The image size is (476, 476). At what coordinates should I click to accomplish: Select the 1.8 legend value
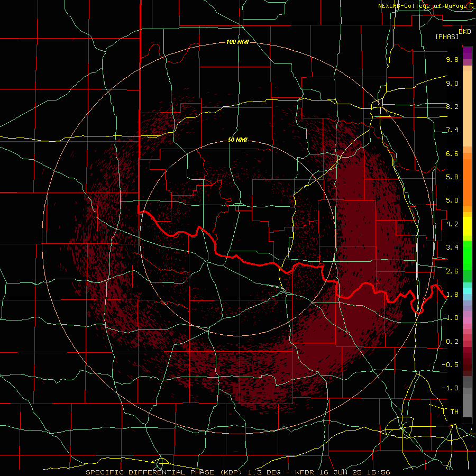pos(452,295)
